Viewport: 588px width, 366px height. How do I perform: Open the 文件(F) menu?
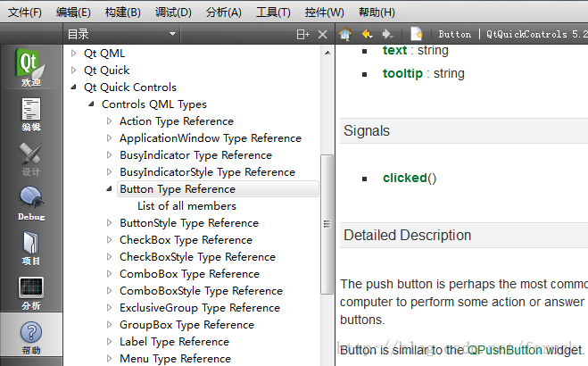pyautogui.click(x=25, y=12)
